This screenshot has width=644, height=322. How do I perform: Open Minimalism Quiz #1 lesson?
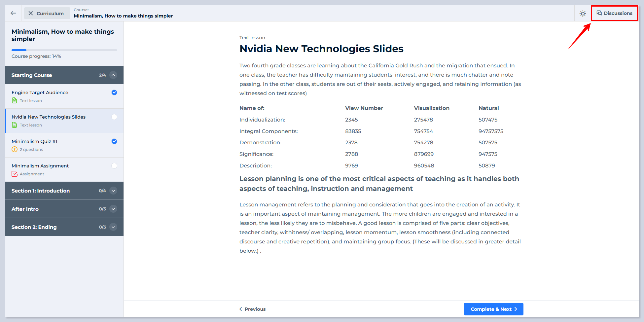click(34, 141)
